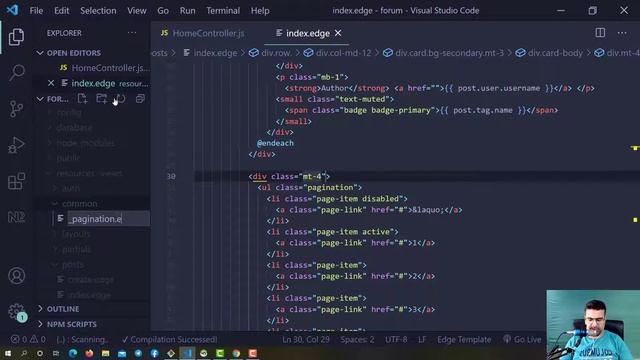Open Google Chrome from the taskbar
Image resolution: width=640 pixels, height=360 pixels.
pos(236,353)
